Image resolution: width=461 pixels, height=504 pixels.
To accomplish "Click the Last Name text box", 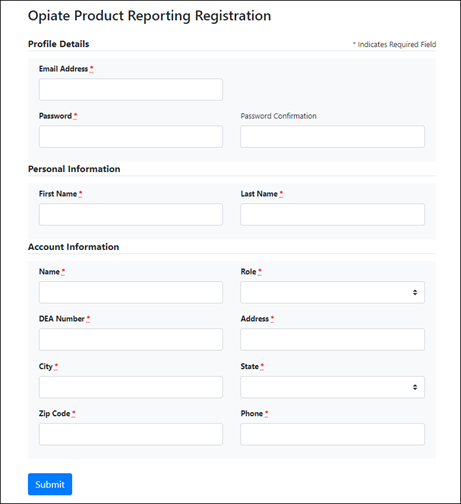I will pyautogui.click(x=332, y=215).
